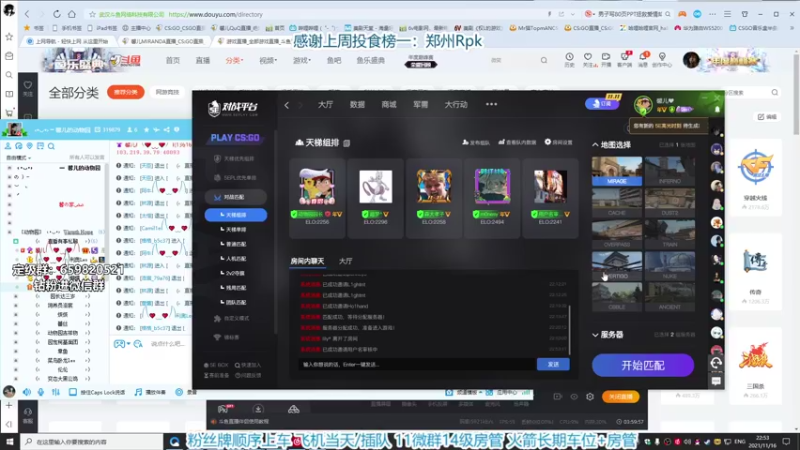This screenshot has height=450, width=800.
Task: Select 天梯单排 in the 5E left sidebar
Action: click(236, 230)
